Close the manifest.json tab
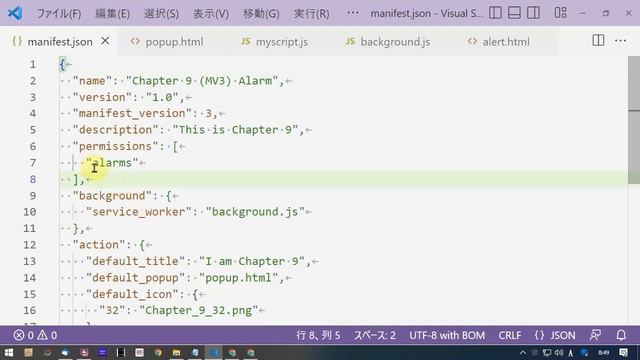The image size is (640, 360). [x=105, y=41]
